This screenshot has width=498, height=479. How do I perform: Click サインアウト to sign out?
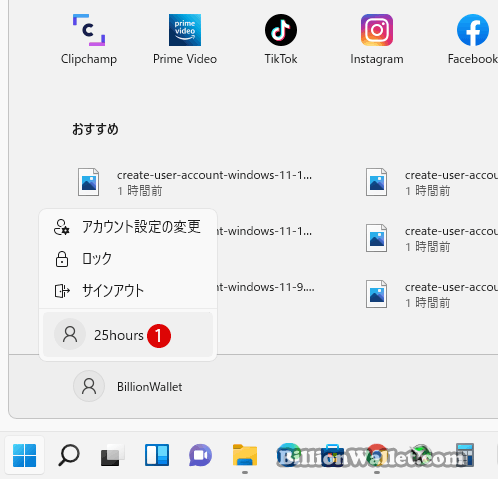(x=128, y=291)
